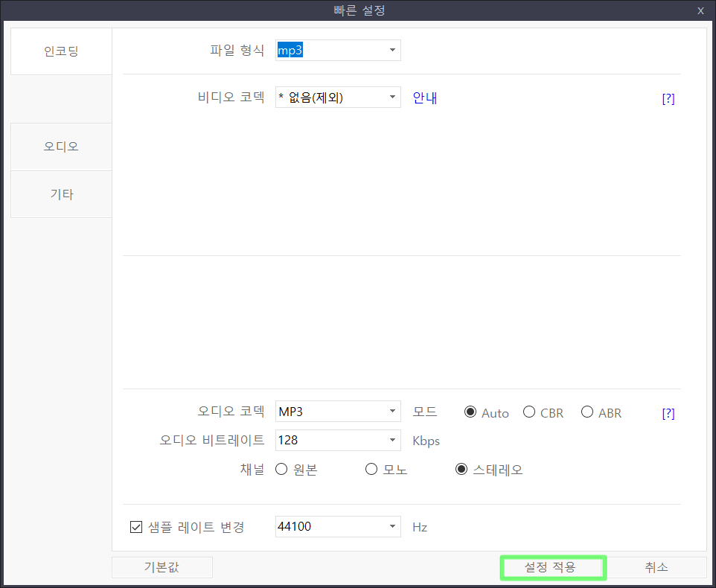Expand the 오디오 코덱 MP3 dropdown
The width and height of the screenshot is (716, 588).
tap(392, 412)
